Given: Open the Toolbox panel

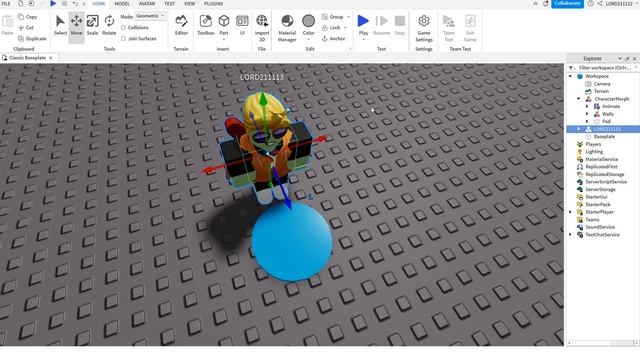Looking at the screenshot, I should coord(206,25).
